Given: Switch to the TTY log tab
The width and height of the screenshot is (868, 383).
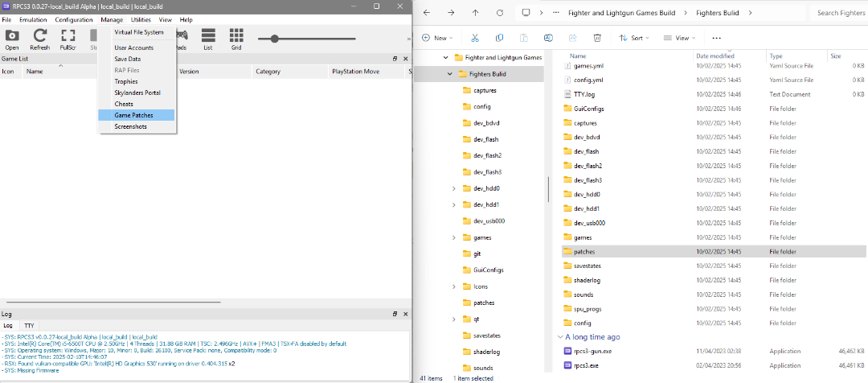Looking at the screenshot, I should click(x=29, y=325).
